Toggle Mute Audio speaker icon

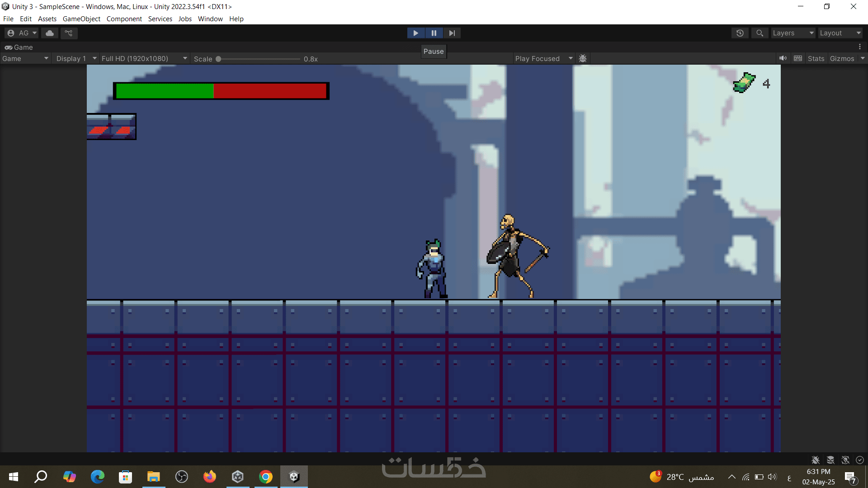783,58
